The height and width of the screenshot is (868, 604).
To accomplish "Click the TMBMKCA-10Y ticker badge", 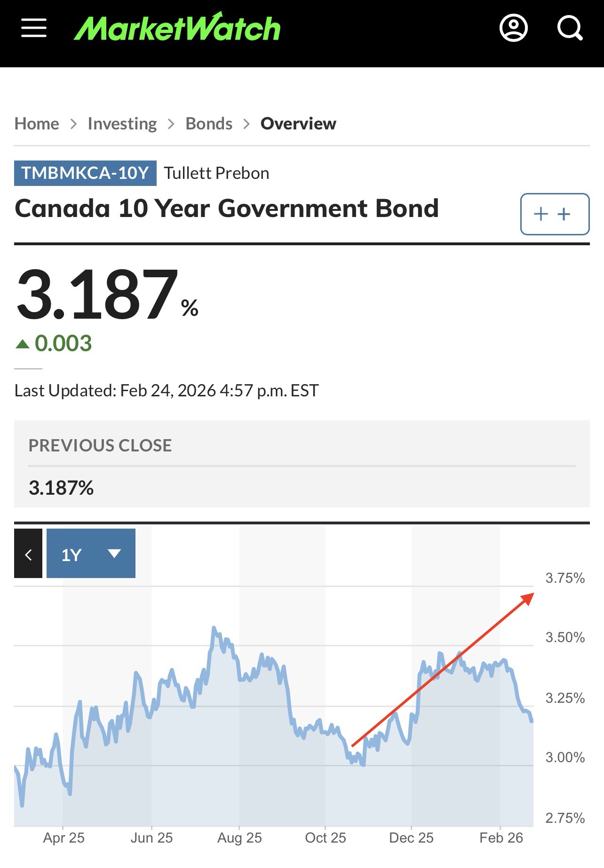I will point(85,173).
